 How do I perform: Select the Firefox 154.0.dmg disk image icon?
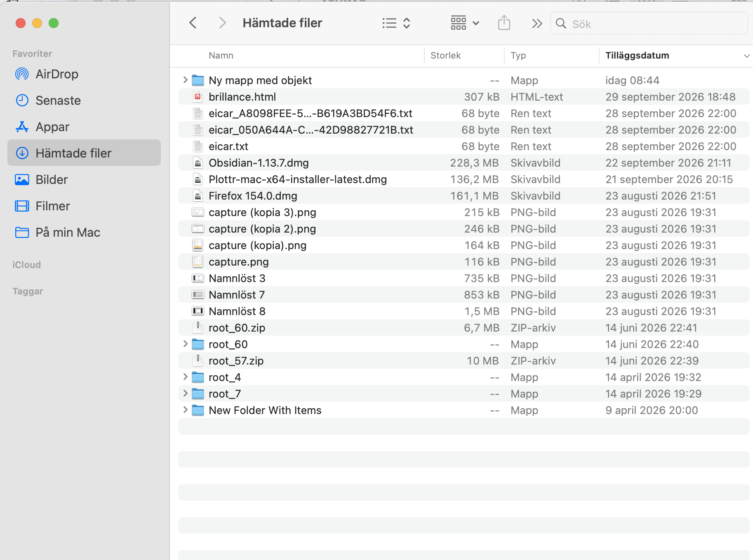tap(198, 196)
